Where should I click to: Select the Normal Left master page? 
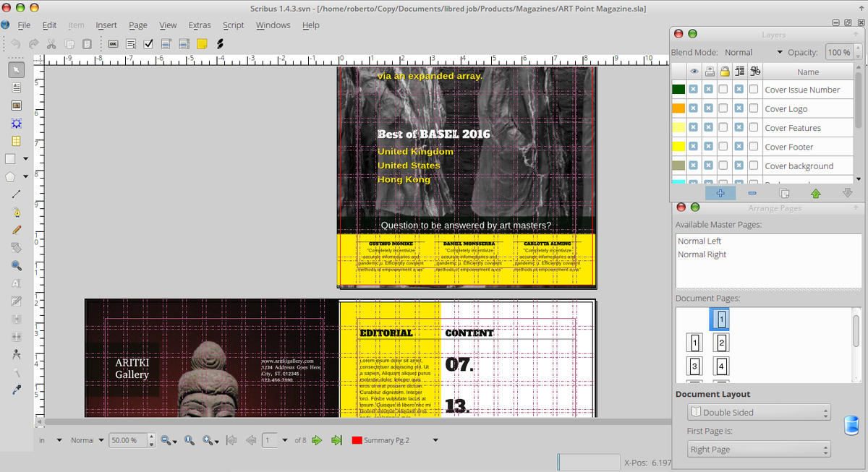point(699,241)
